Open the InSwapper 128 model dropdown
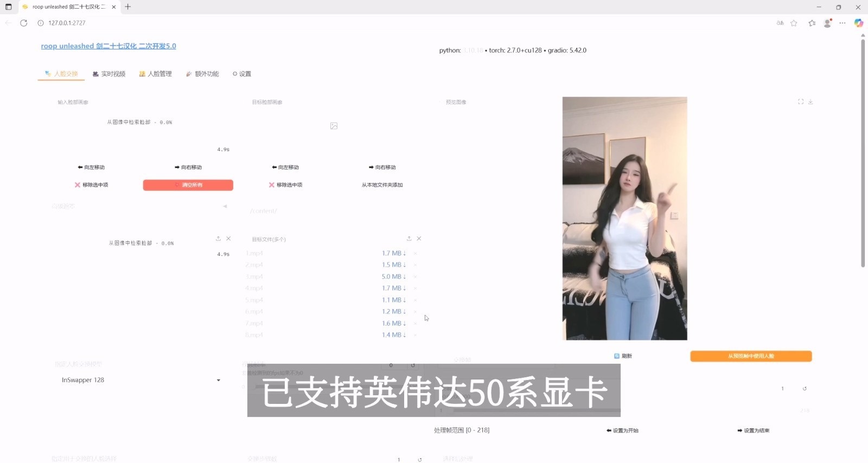Viewport: 868px width, 463px height. 141,380
